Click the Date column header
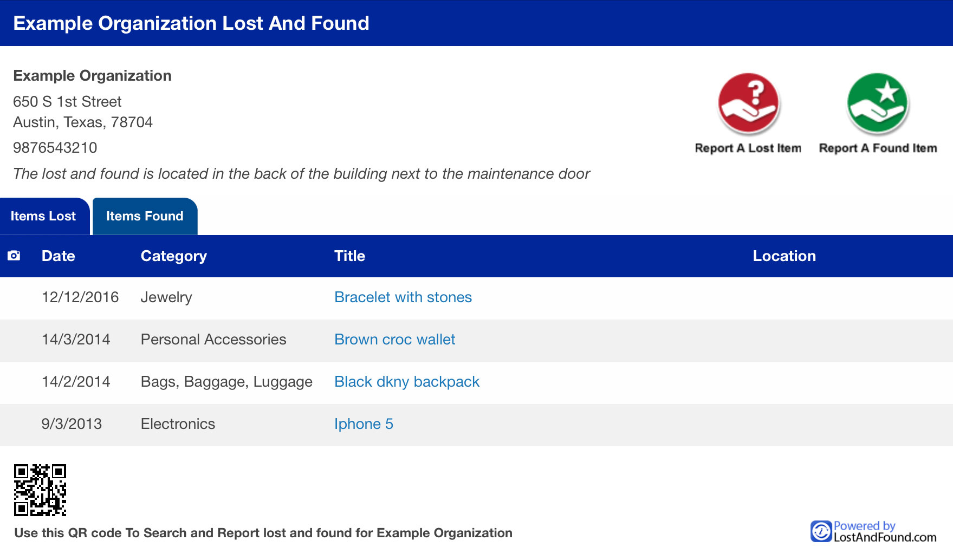Image resolution: width=953 pixels, height=560 pixels. (x=58, y=256)
